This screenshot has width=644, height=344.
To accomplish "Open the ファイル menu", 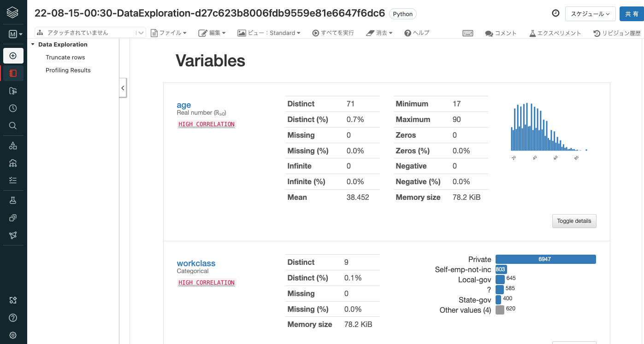I will (x=168, y=33).
